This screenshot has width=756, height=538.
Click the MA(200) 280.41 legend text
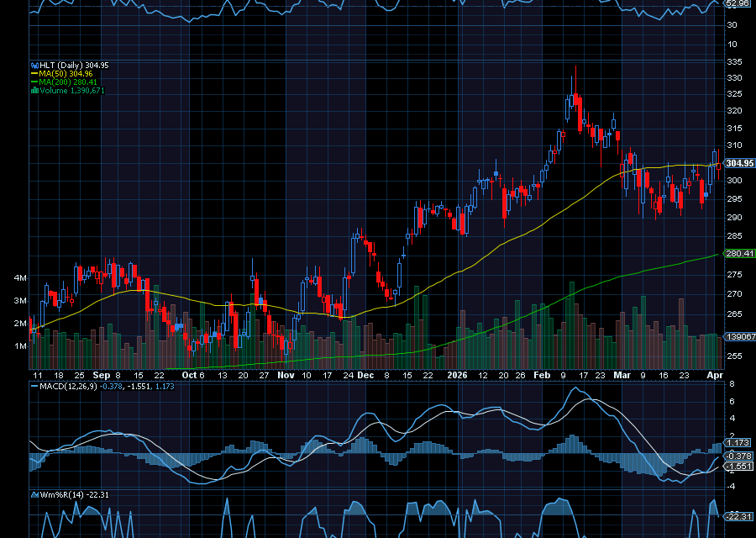pyautogui.click(x=67, y=82)
